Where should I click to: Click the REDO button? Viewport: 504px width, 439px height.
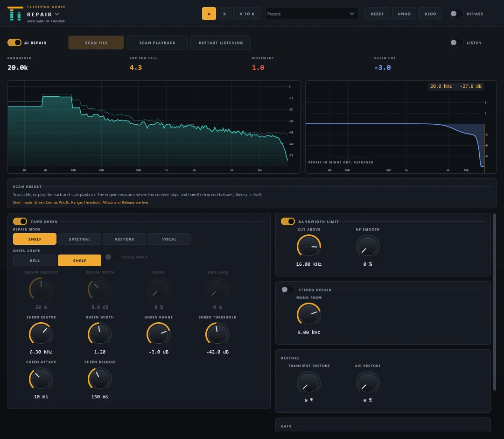430,14
